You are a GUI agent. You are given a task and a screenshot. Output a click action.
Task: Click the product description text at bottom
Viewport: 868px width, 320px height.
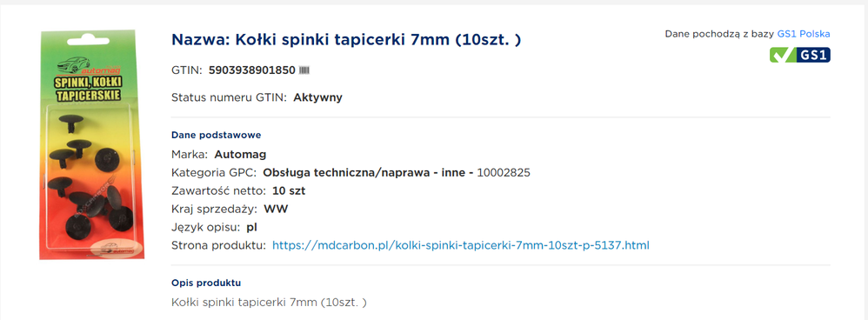pos(269,303)
